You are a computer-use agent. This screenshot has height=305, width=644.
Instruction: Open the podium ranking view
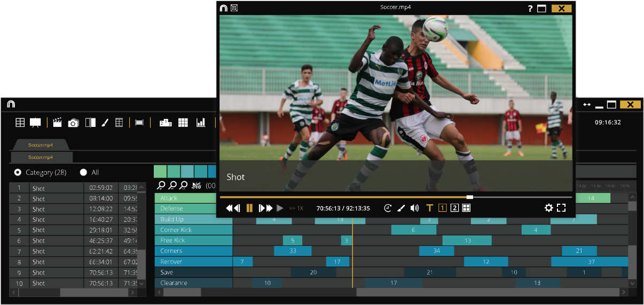pyautogui.click(x=165, y=123)
